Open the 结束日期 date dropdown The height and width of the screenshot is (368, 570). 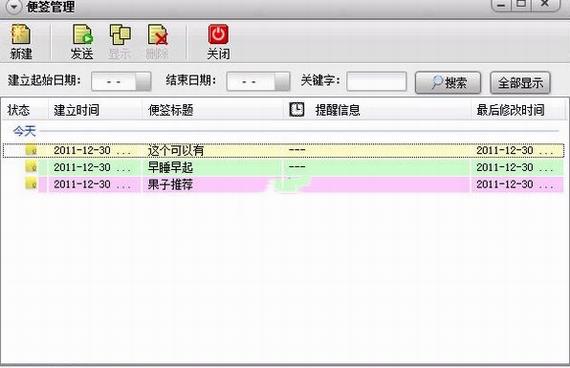[282, 81]
